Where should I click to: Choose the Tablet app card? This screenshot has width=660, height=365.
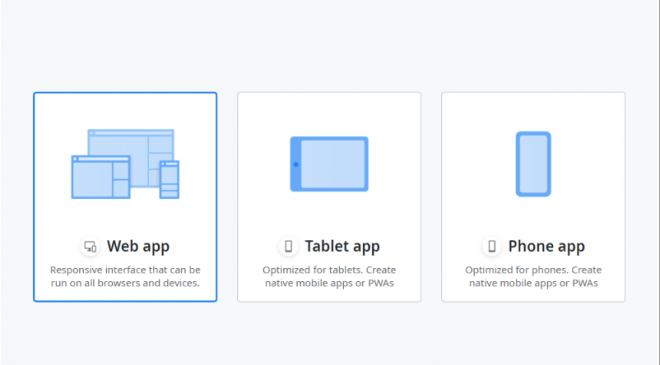[329, 197]
